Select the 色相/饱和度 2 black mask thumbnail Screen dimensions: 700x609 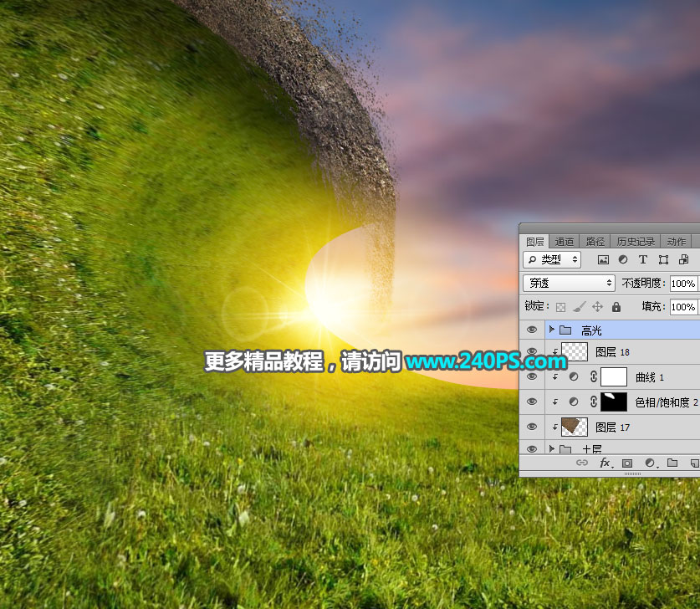614,402
